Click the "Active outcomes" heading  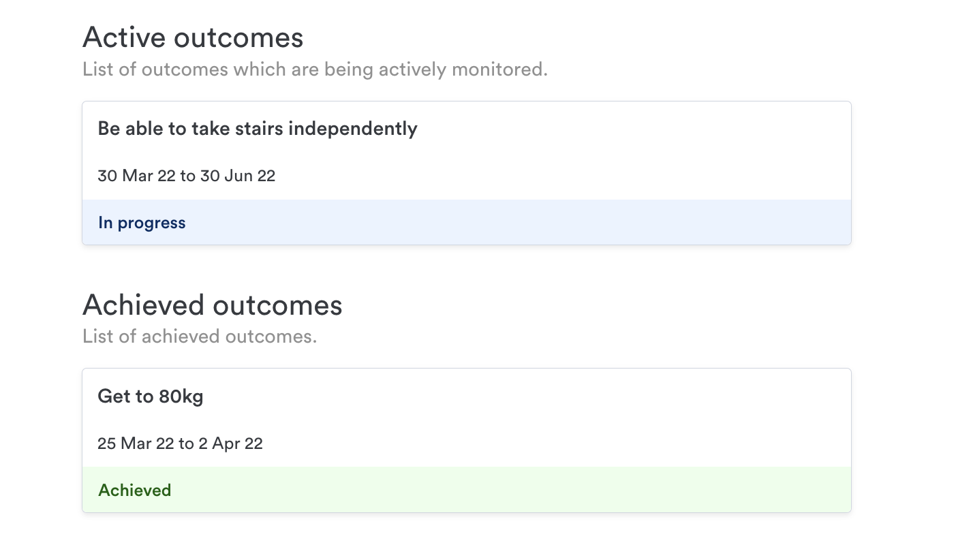[x=193, y=37]
